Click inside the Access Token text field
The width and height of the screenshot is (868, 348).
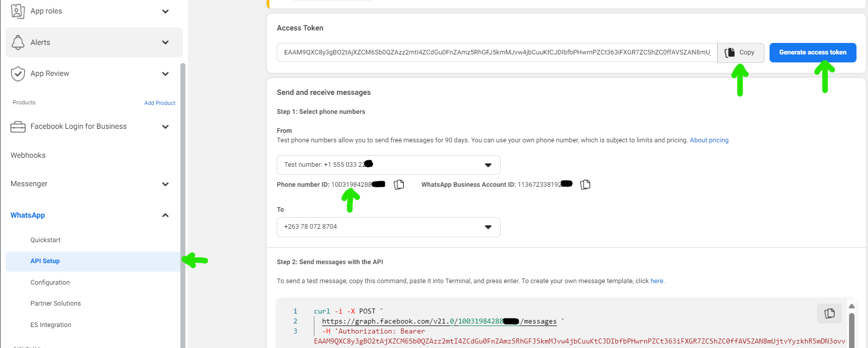[497, 52]
